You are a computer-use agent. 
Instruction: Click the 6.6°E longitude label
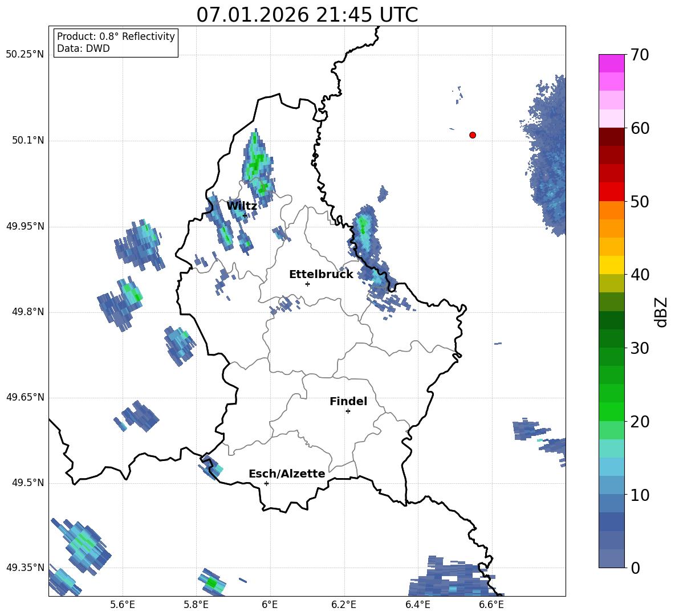coord(491,605)
